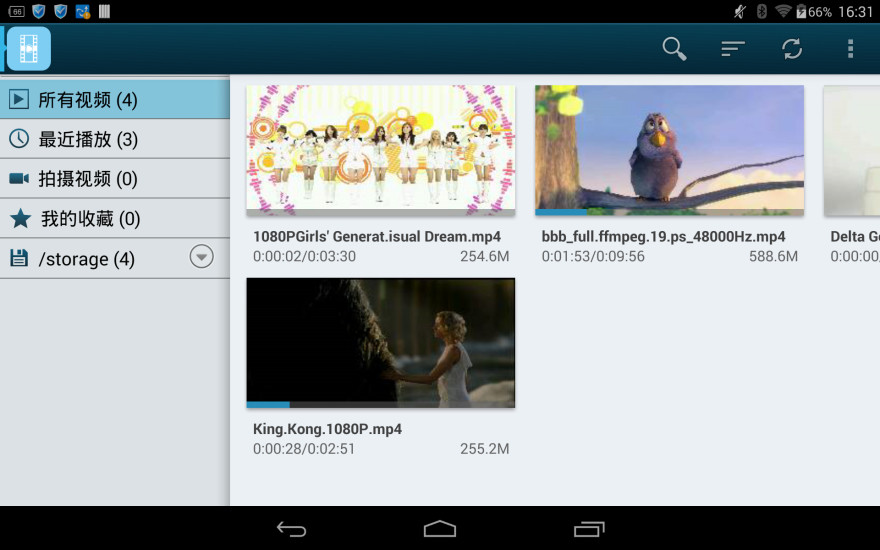Open 最近播放 (3) recent list

88,139
